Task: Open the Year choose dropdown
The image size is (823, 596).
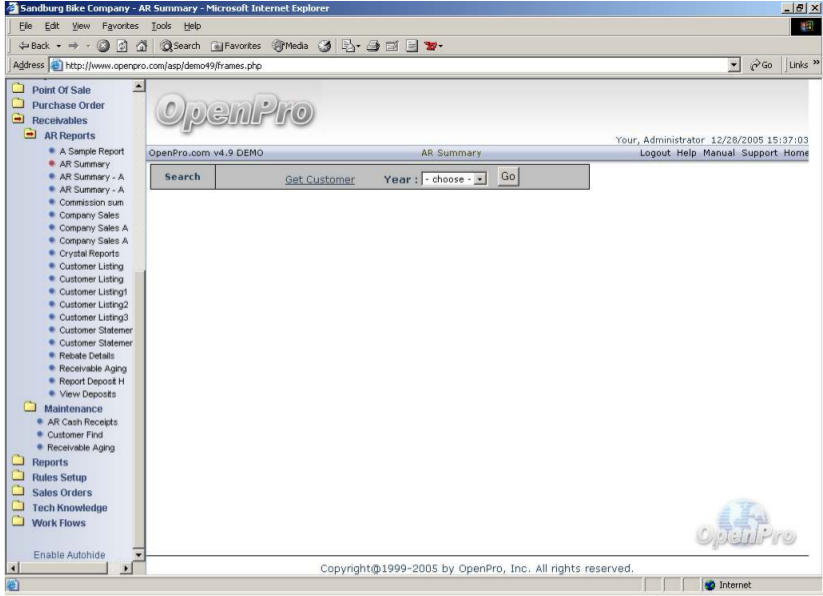Action: tap(453, 179)
